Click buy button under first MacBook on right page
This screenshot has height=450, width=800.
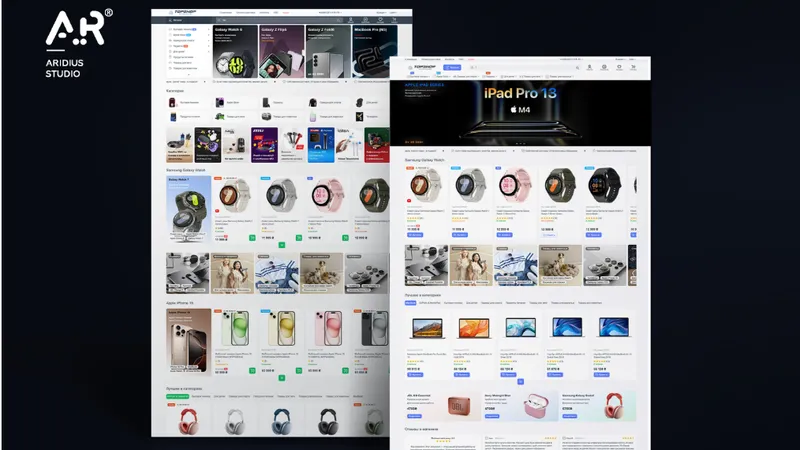(x=415, y=375)
